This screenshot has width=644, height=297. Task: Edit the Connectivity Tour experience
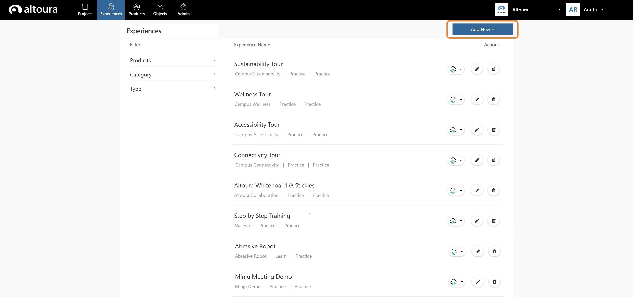click(477, 160)
